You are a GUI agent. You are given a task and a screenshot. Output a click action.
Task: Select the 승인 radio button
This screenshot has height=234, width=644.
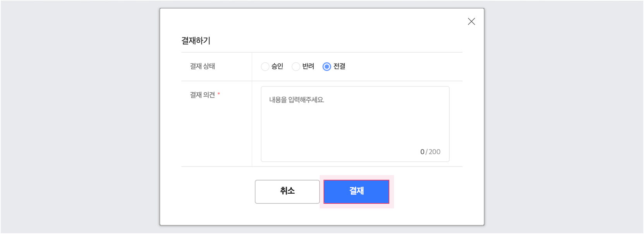[265, 67]
